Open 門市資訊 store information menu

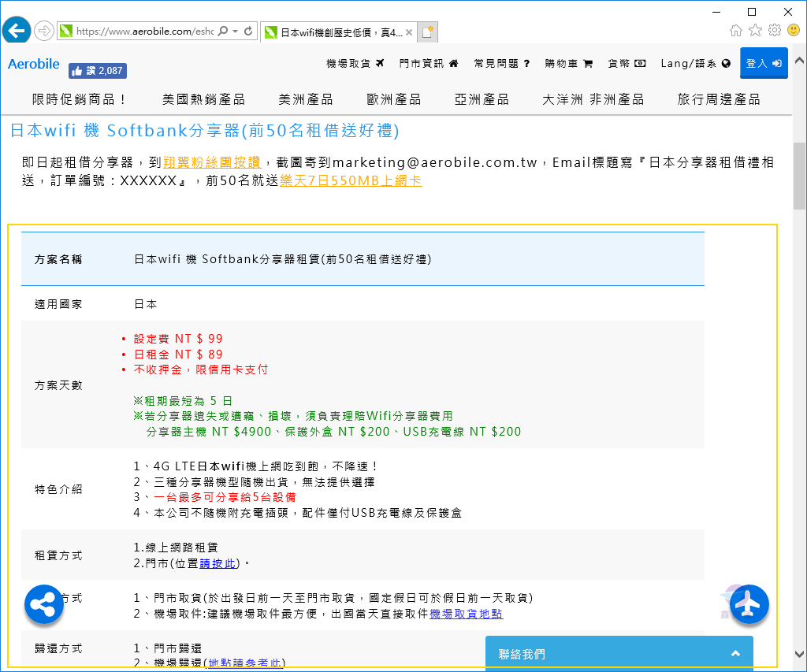point(429,63)
